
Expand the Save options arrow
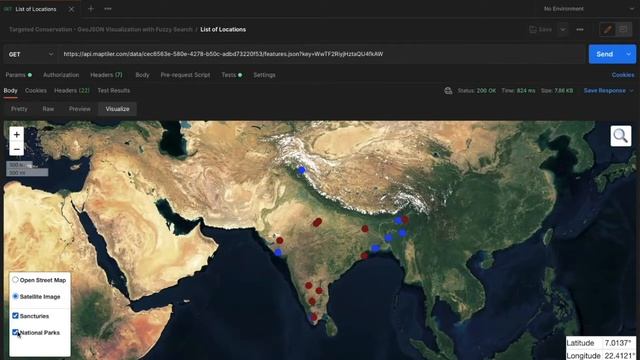coord(563,29)
